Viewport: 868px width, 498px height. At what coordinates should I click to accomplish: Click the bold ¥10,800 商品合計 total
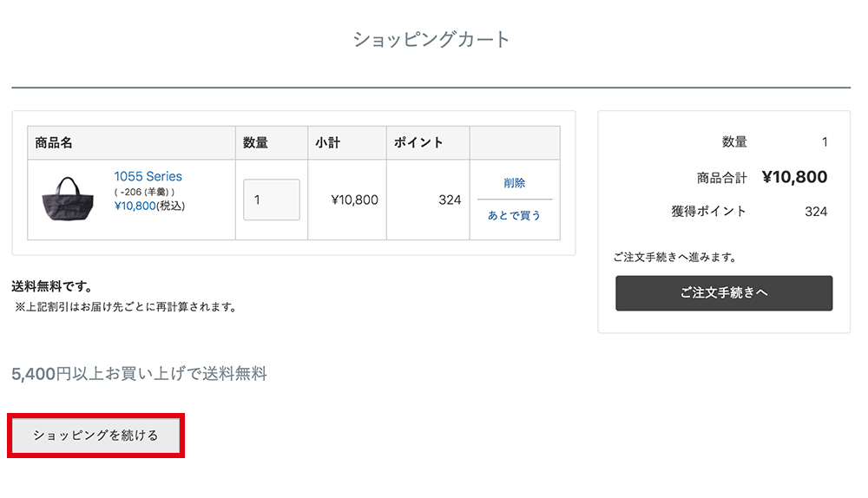(794, 178)
